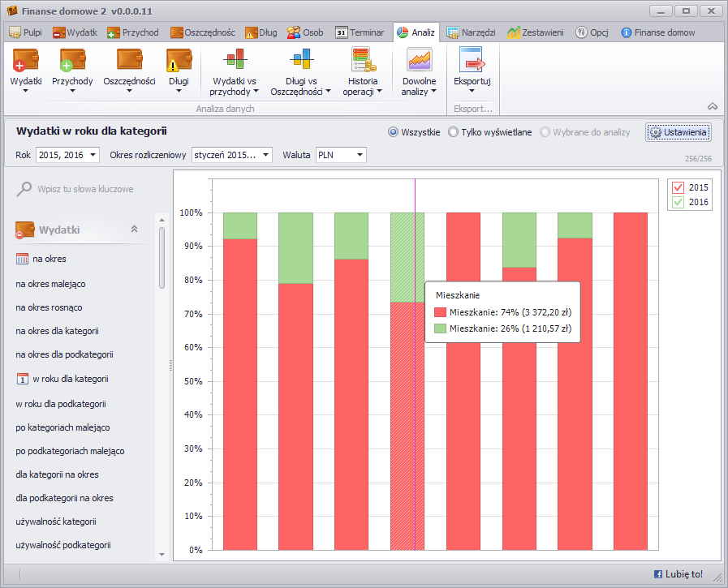This screenshot has height=588, width=728.
Task: Click the Długi vs Oszczędności chart icon
Action: (x=300, y=61)
